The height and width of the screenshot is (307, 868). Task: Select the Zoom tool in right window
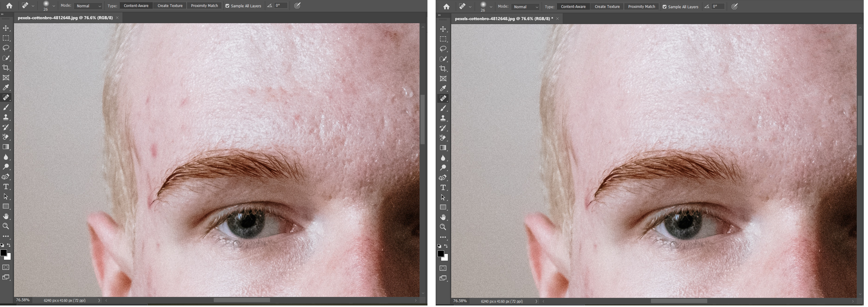pyautogui.click(x=443, y=227)
